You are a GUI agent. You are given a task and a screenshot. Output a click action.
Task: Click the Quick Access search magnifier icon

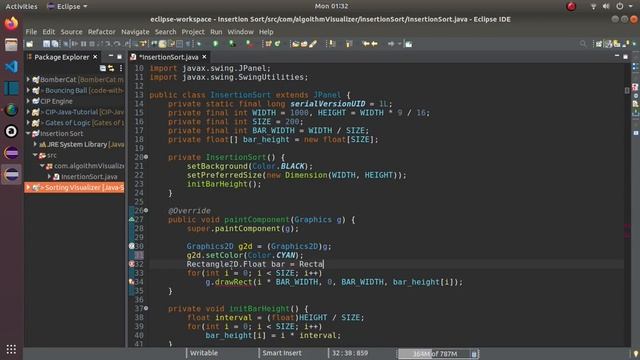[583, 44]
